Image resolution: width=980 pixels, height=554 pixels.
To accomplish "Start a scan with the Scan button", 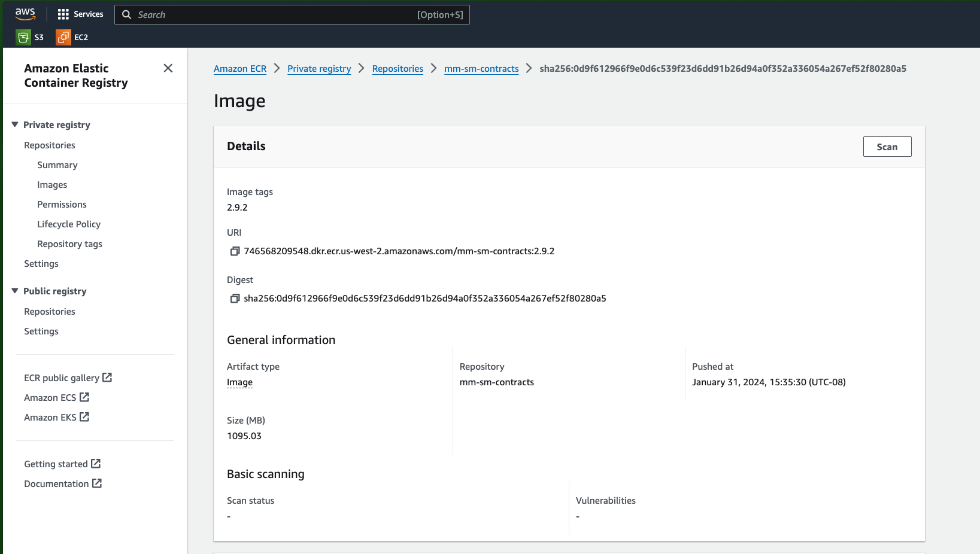I will click(x=887, y=147).
